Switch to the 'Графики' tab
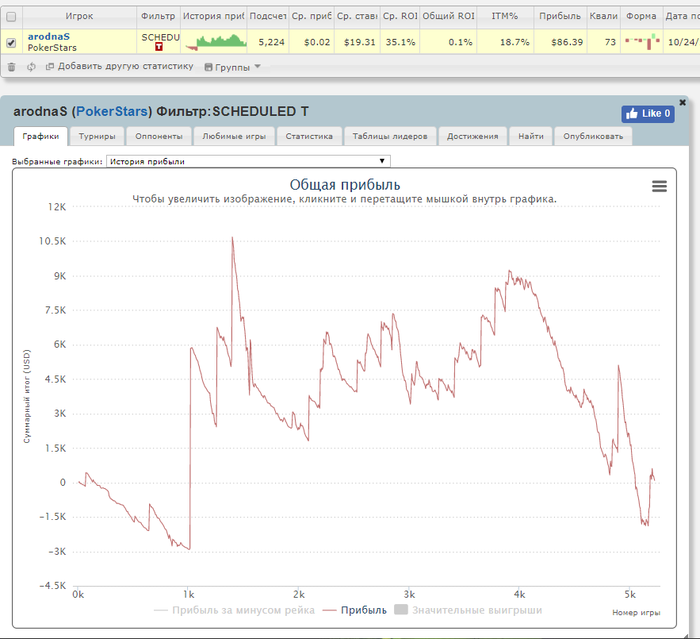Viewport: 700px width, 639px height. tap(41, 136)
